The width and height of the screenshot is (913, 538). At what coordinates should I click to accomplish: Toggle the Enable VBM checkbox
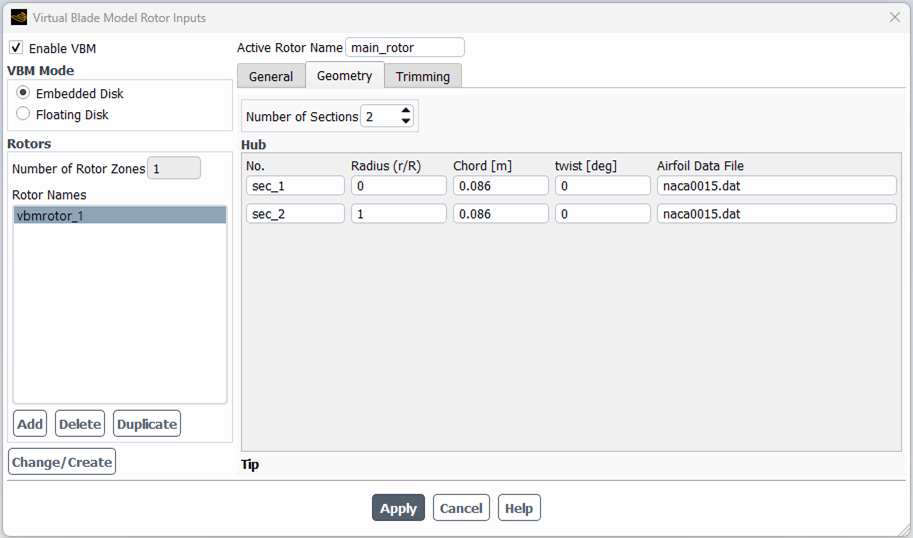point(16,48)
